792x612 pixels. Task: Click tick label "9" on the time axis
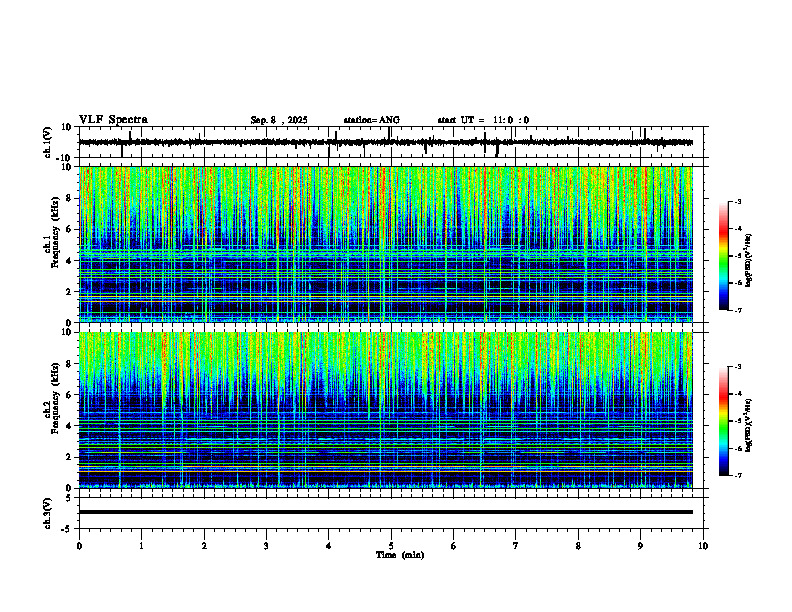click(640, 546)
